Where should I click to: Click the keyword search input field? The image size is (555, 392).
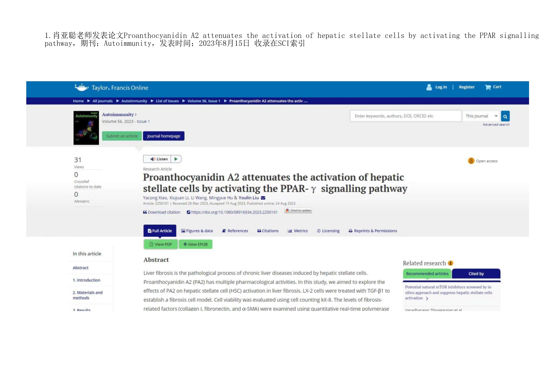(x=405, y=116)
